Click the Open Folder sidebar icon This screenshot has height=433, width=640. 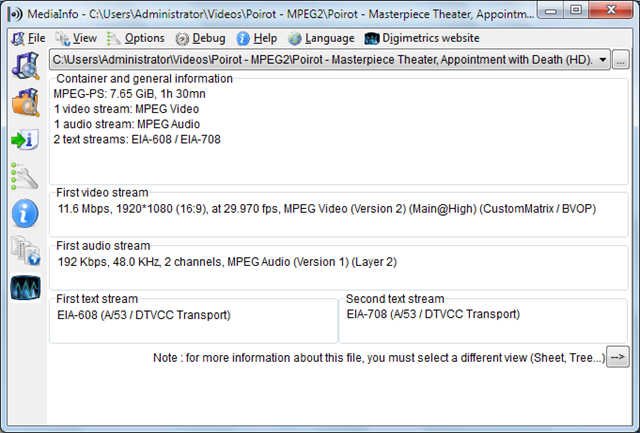coord(25,102)
